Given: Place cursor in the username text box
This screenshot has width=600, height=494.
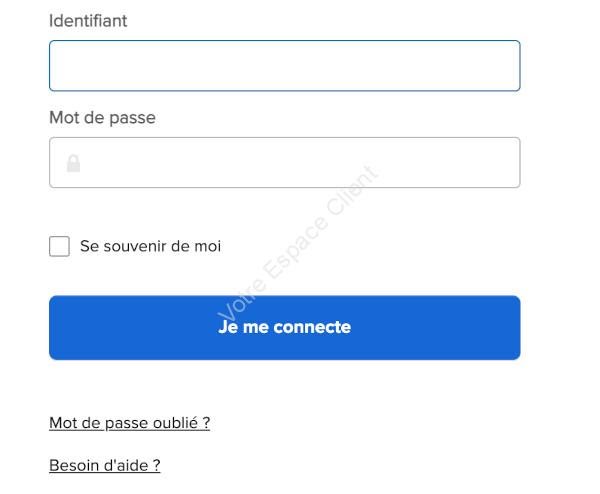Looking at the screenshot, I should (x=285, y=65).
